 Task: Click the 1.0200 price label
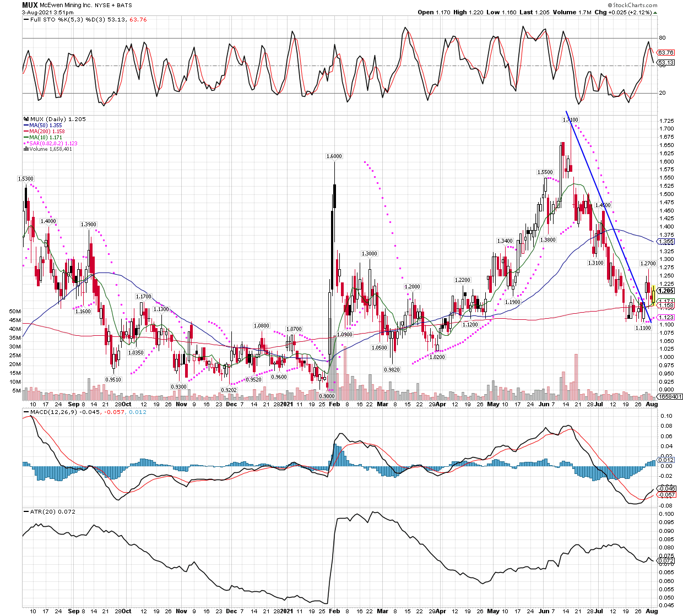coord(437,357)
